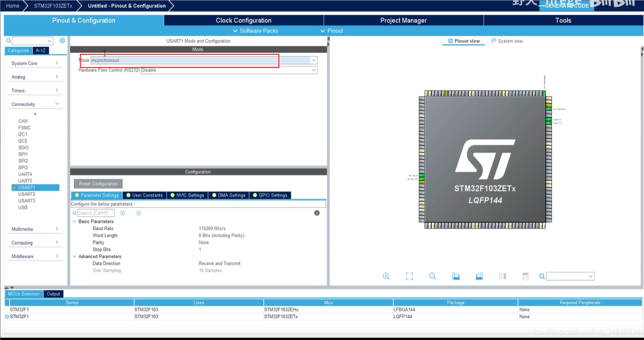Click the rotate counter-clockwise icon below chip
The width and height of the screenshot is (644, 340).
tap(479, 276)
